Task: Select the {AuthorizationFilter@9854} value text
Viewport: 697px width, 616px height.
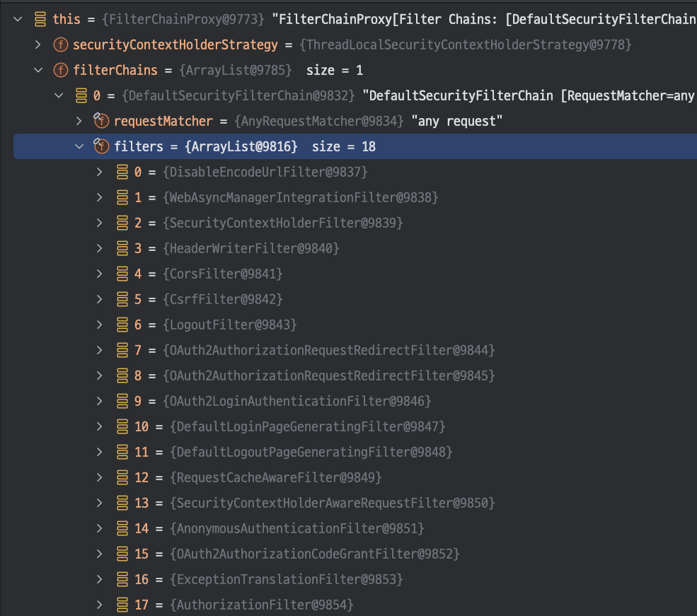Action: (x=262, y=605)
